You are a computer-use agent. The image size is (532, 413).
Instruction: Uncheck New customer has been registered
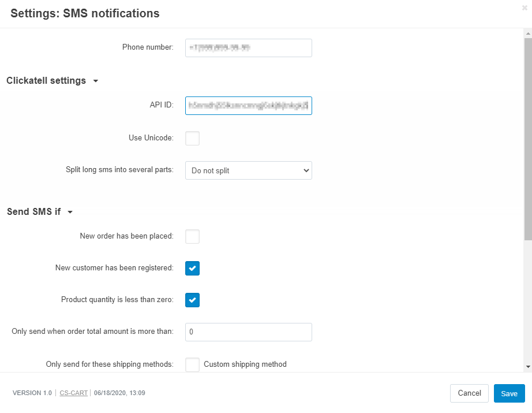point(192,268)
